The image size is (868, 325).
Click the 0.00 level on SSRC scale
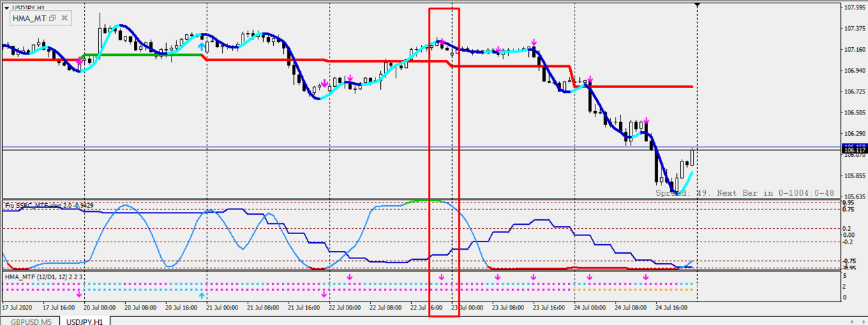click(x=849, y=235)
